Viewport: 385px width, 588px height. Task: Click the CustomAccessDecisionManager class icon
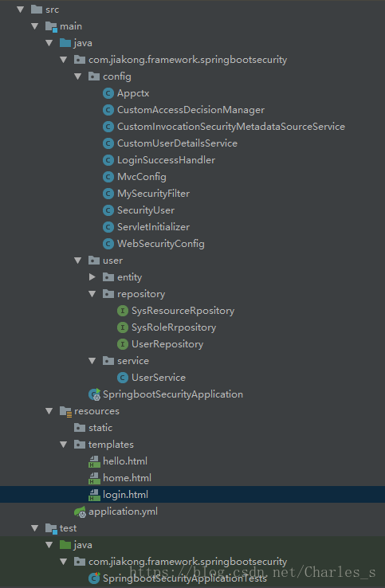tap(108, 110)
